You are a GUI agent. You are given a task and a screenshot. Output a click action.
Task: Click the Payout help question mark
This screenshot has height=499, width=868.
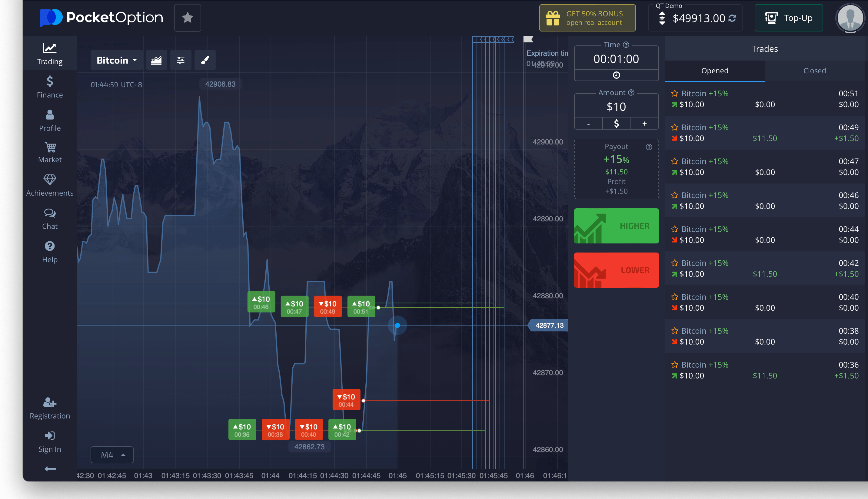pos(649,147)
